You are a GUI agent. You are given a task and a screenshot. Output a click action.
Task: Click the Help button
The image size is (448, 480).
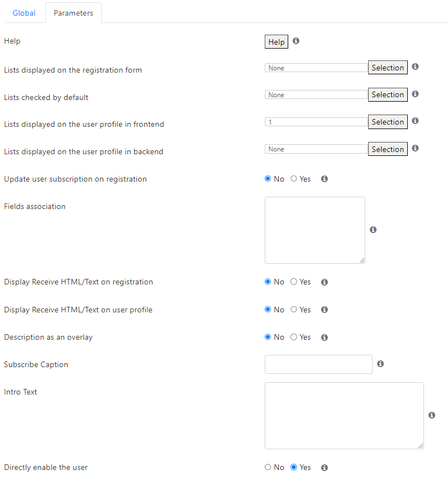[x=277, y=42]
